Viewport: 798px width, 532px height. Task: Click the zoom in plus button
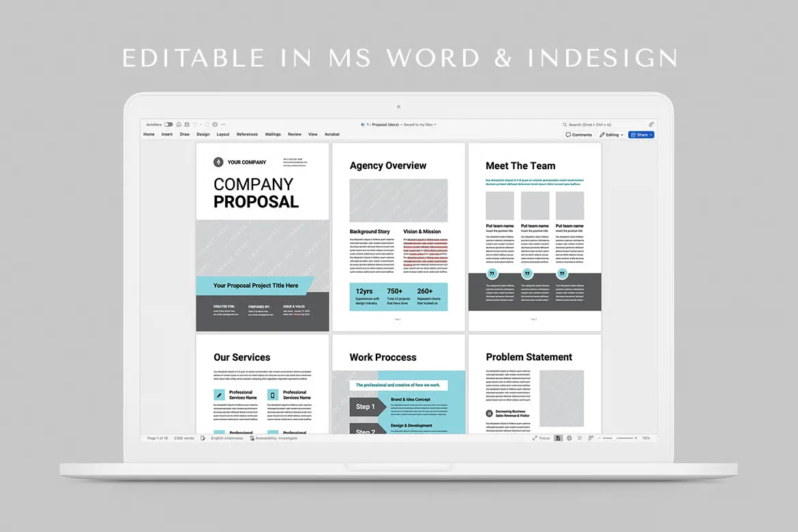pyautogui.click(x=636, y=439)
